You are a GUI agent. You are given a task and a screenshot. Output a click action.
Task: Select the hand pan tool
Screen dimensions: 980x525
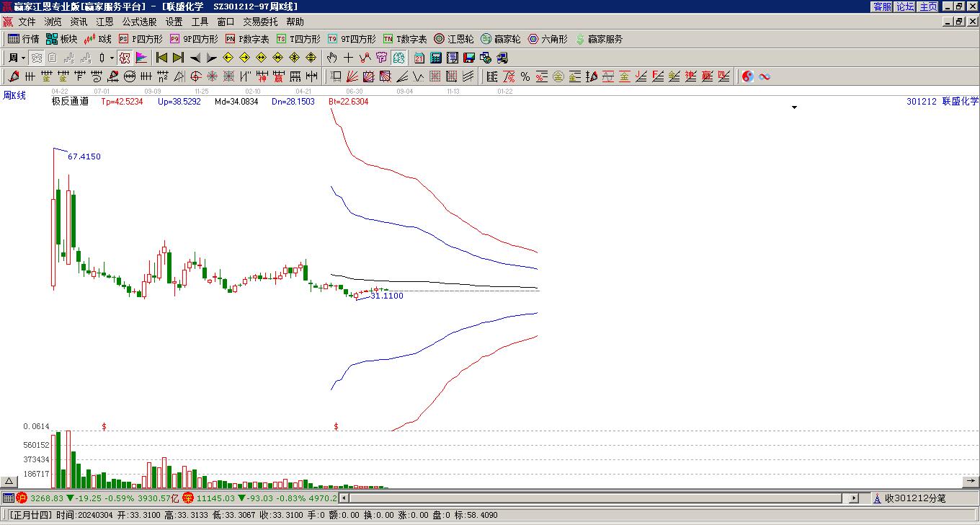pyautogui.click(x=331, y=58)
